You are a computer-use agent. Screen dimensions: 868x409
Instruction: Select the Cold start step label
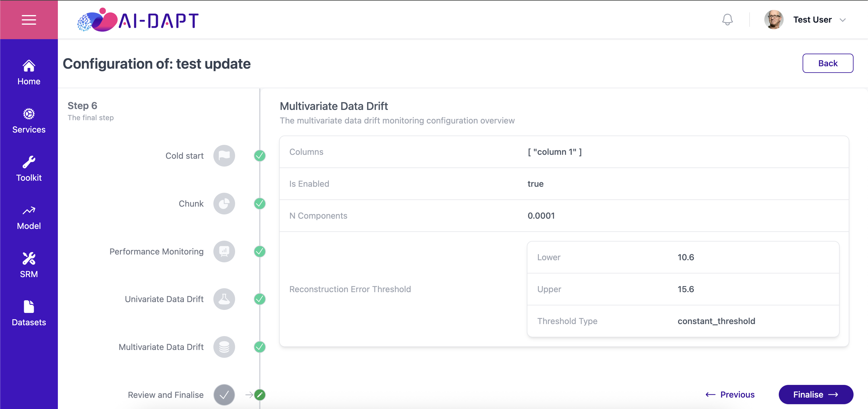(x=184, y=155)
